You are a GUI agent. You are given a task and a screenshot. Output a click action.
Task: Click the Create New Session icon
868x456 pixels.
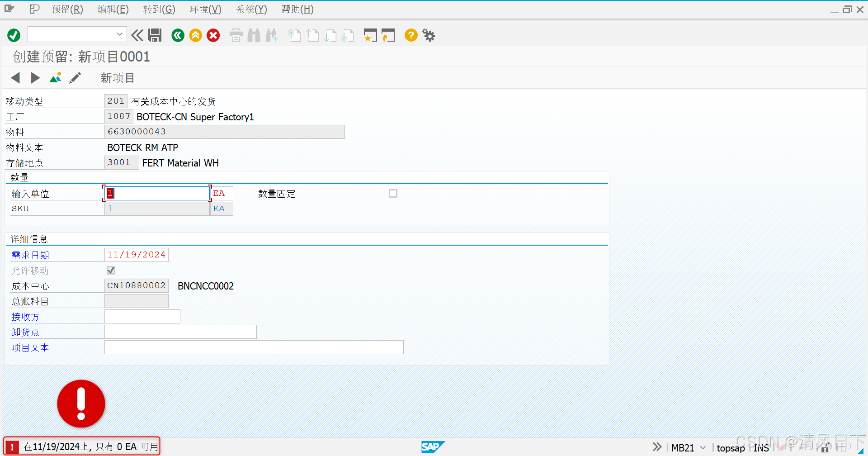click(370, 35)
